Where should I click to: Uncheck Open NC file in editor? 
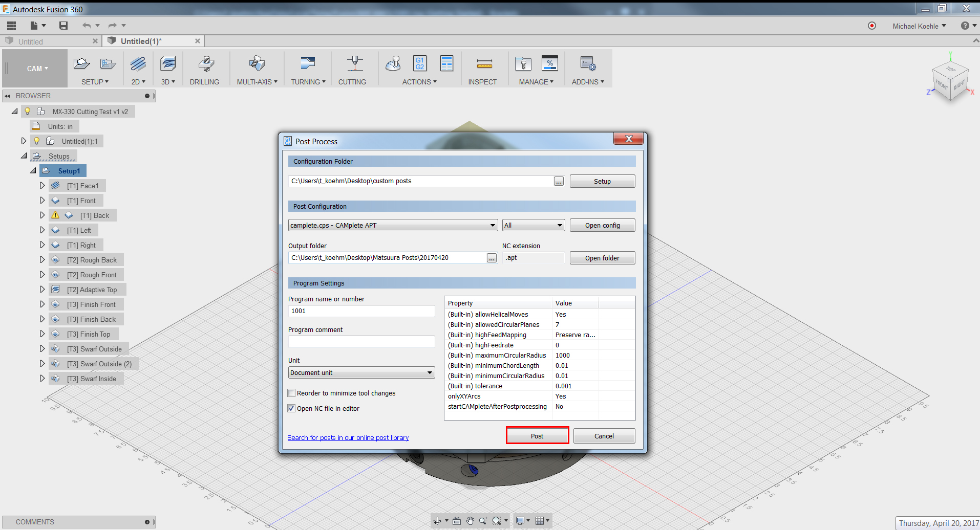(291, 408)
